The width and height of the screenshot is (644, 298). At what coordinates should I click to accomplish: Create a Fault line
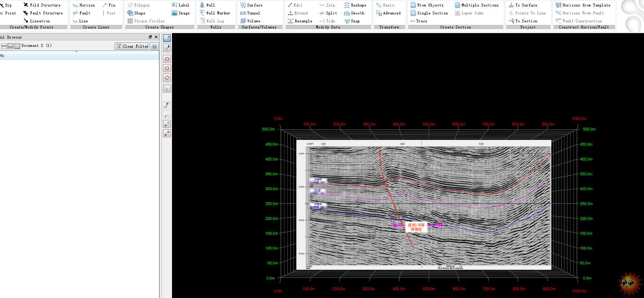pos(81,13)
